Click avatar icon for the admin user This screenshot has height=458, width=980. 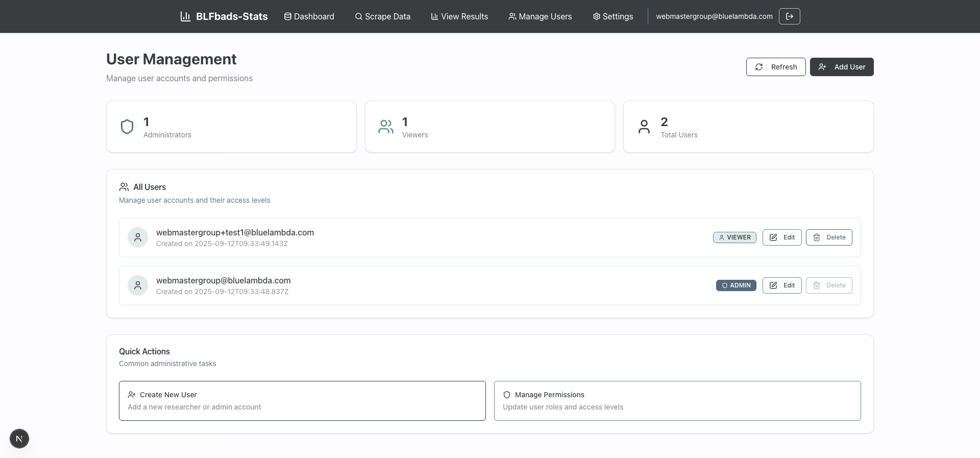138,285
